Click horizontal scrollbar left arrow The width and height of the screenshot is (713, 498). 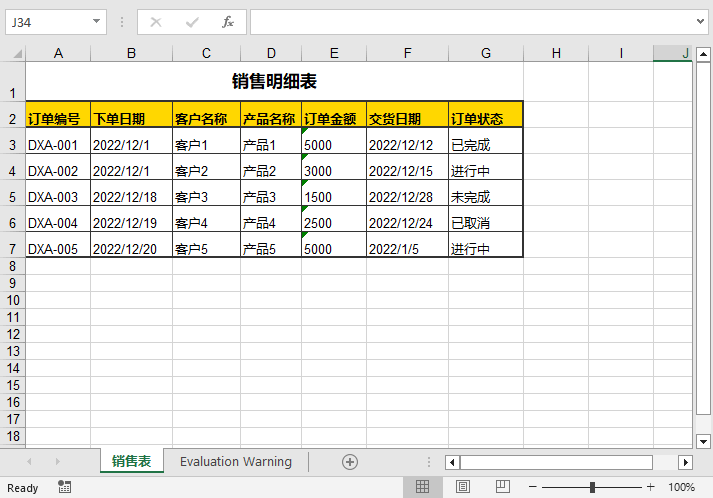[452, 463]
